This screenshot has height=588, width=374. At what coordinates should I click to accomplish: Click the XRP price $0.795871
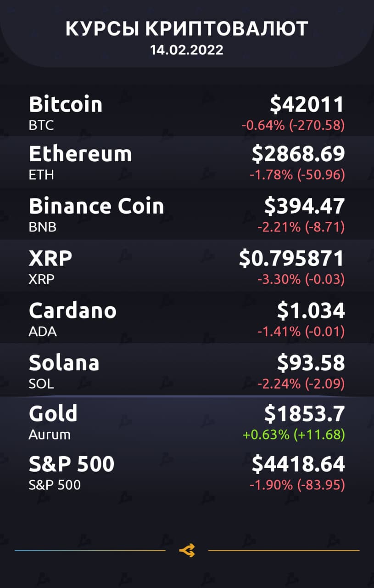[x=291, y=259]
